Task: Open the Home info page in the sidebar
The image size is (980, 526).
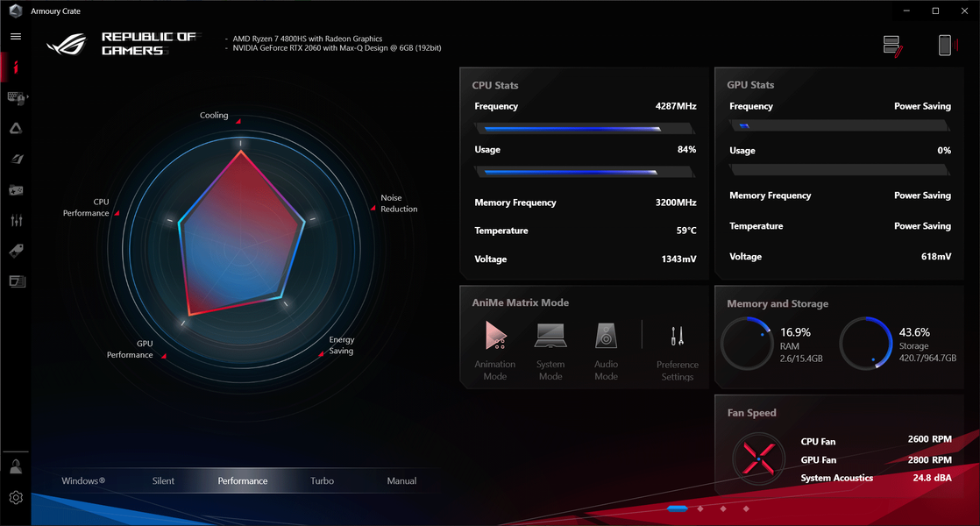Action: [17, 67]
